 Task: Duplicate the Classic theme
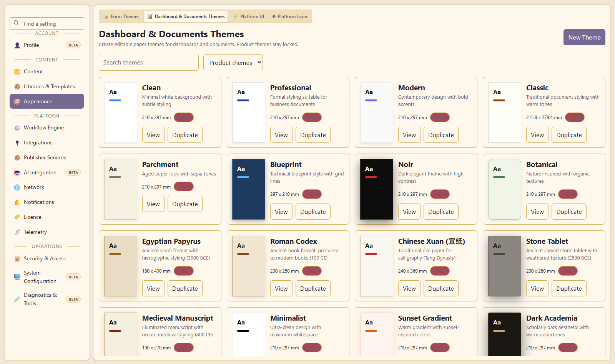(569, 135)
